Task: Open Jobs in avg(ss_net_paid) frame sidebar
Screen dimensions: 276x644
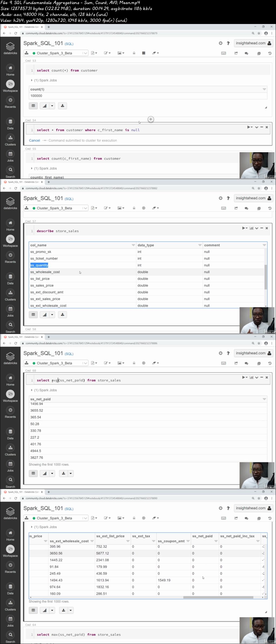Action: pyautogui.click(x=10, y=466)
